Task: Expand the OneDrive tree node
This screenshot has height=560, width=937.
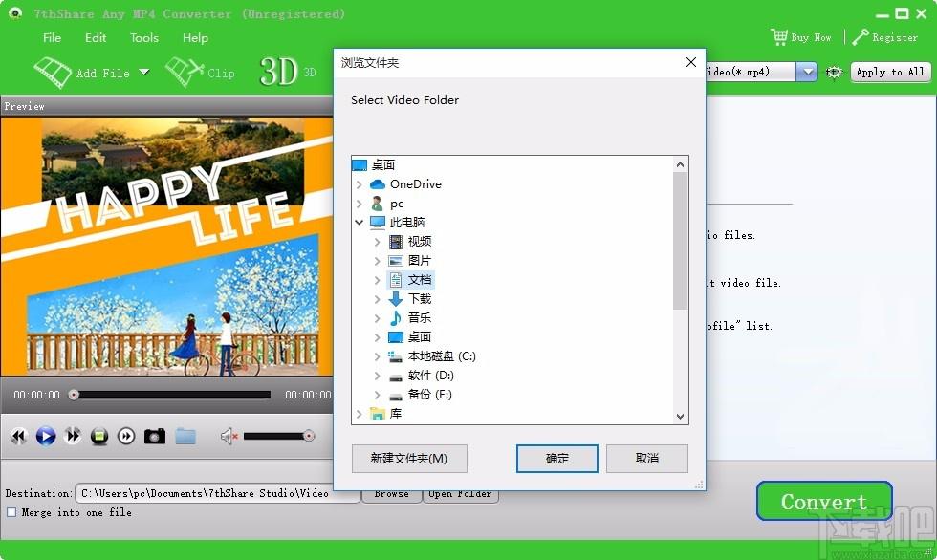Action: tap(360, 184)
